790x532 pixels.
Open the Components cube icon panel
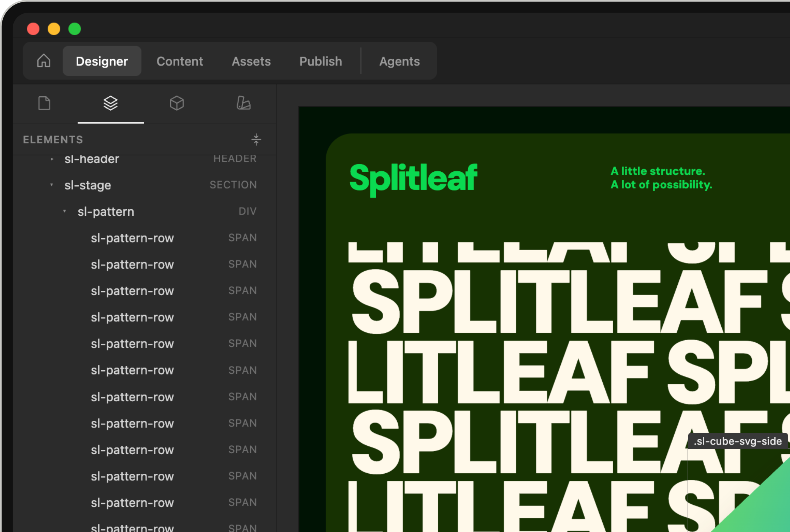pyautogui.click(x=177, y=103)
